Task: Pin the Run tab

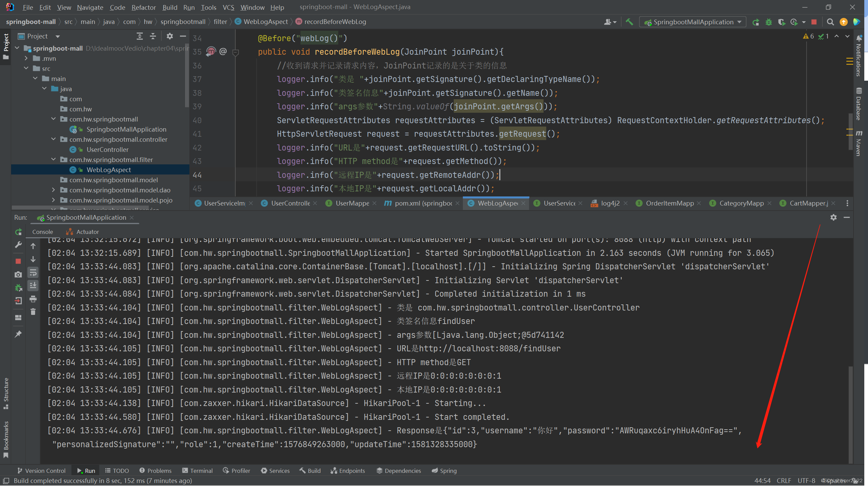Action: [x=18, y=334]
